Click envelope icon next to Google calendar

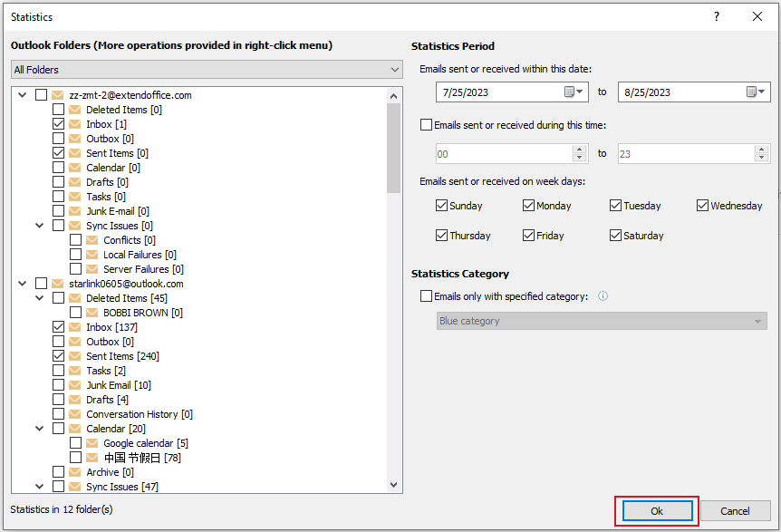(x=92, y=443)
